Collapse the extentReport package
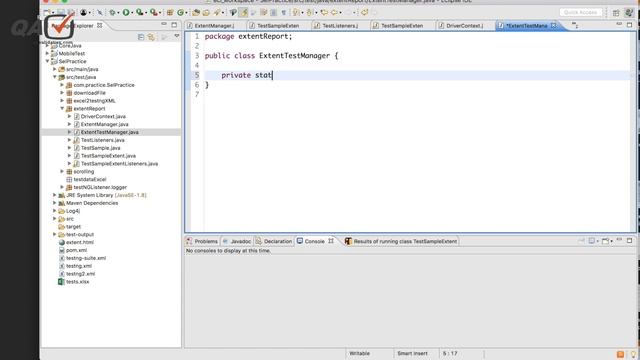Screen dimensions: 640x360 62,109
